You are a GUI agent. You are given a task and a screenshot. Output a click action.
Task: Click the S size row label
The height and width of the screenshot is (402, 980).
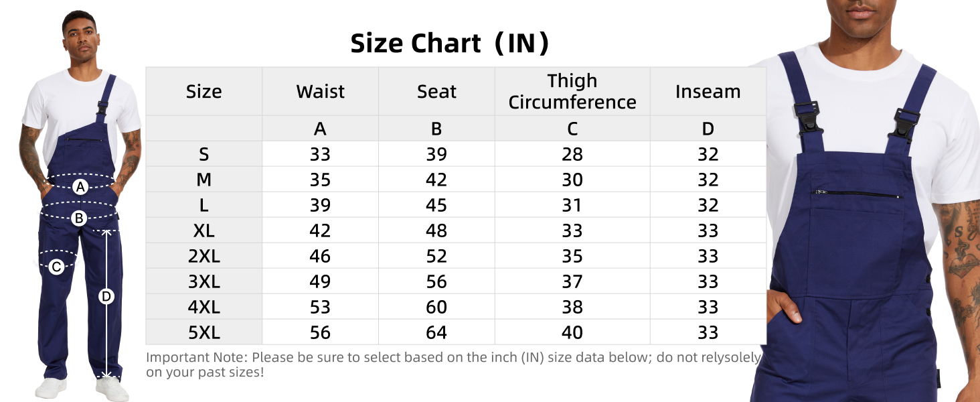click(x=203, y=155)
